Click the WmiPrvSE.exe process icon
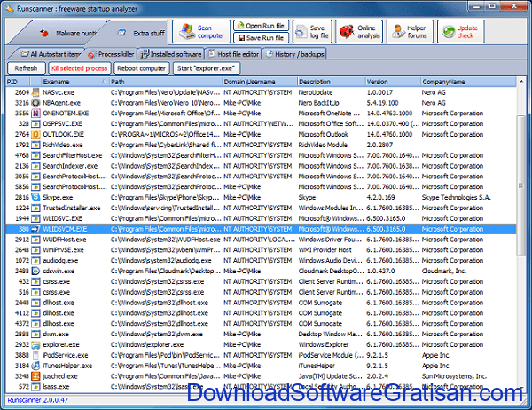Screen dimensions: 532x410 [35, 250]
